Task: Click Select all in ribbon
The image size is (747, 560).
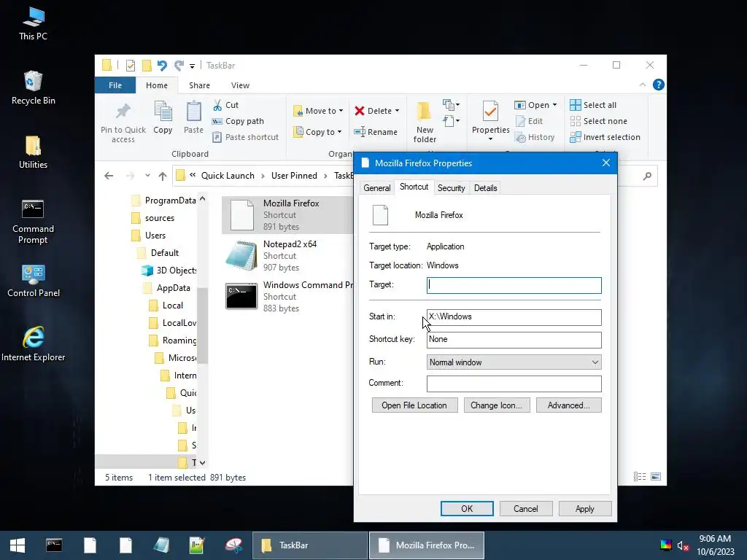Action: point(593,105)
